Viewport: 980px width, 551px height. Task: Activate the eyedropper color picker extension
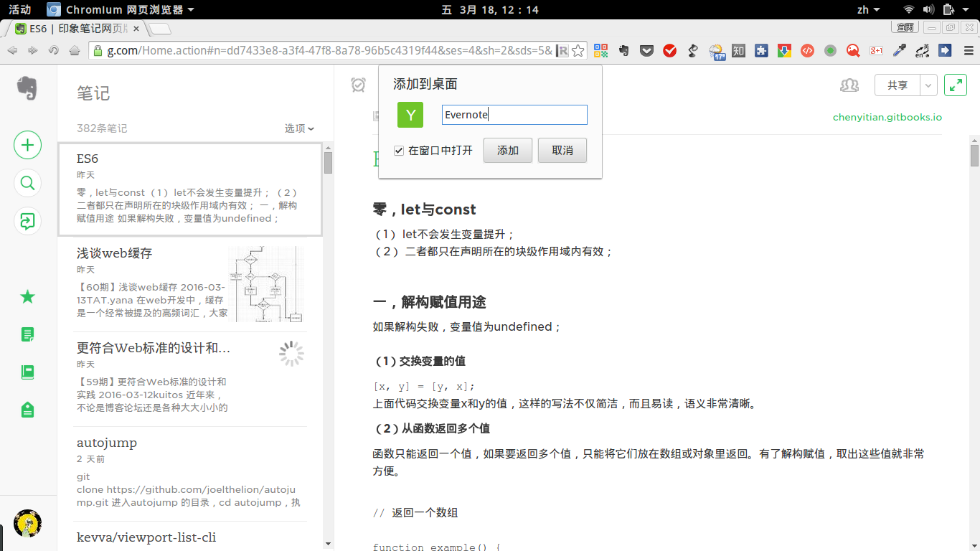coord(899,50)
